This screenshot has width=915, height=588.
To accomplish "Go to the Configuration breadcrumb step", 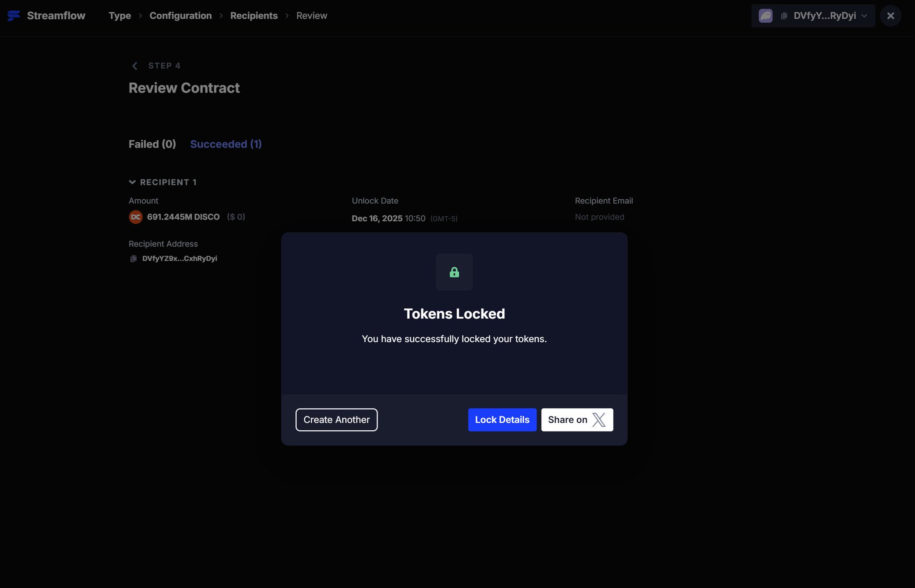I will click(180, 16).
